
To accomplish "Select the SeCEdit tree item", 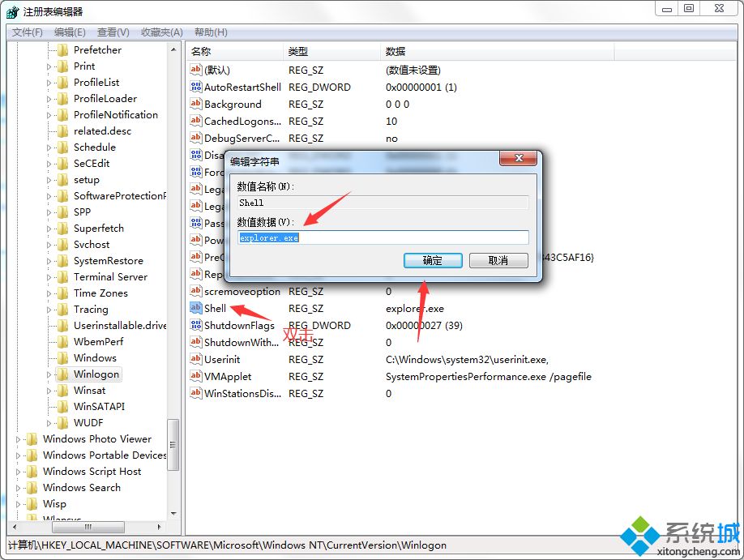I will click(92, 163).
